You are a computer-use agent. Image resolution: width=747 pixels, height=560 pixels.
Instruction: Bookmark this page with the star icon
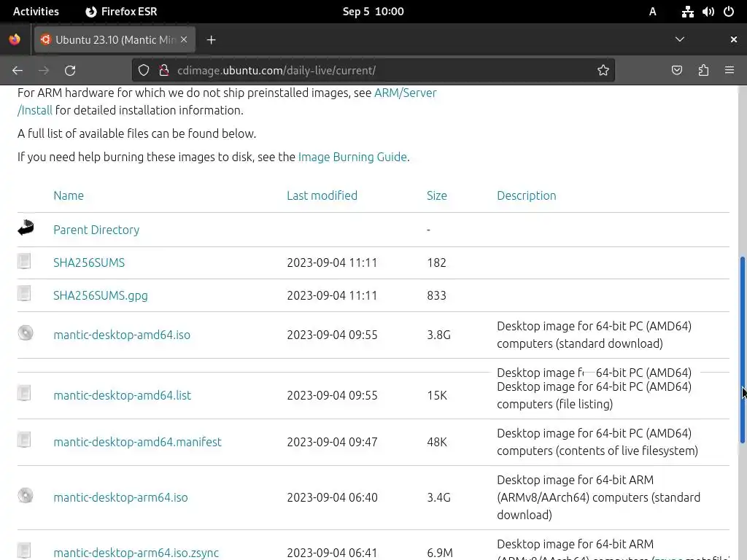tap(603, 71)
